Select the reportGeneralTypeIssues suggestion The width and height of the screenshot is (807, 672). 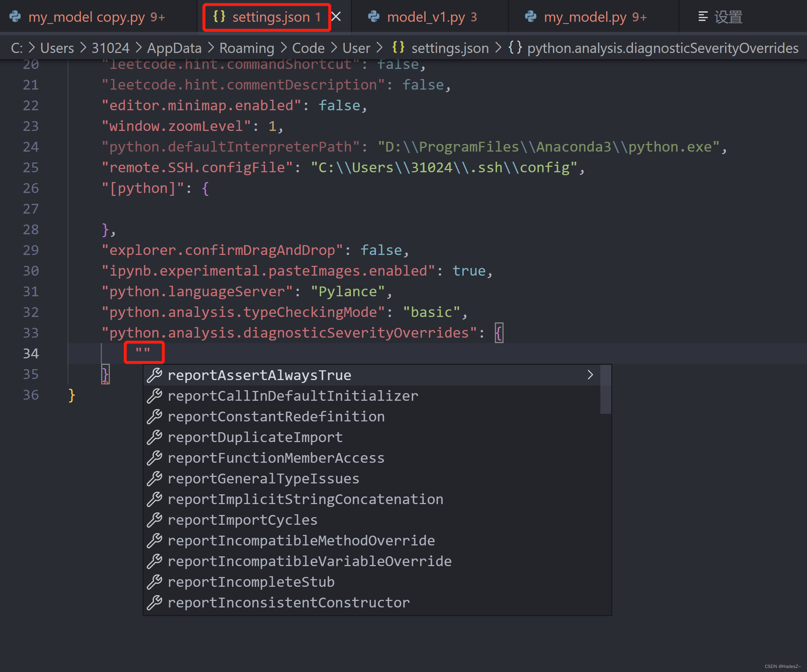(264, 478)
